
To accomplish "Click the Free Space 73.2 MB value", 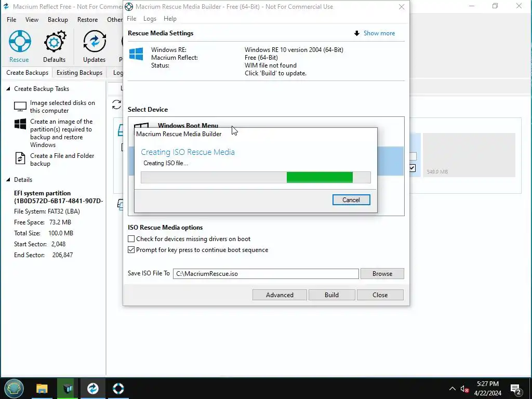I will [x=60, y=222].
